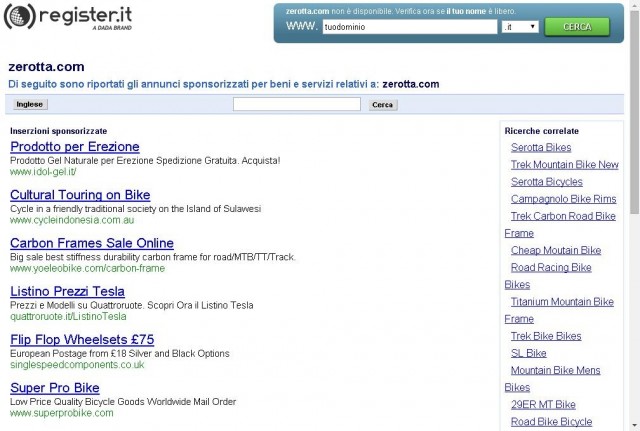The image size is (640, 431).
Task: Open related search Serotta Bicycles
Action: [x=547, y=182]
